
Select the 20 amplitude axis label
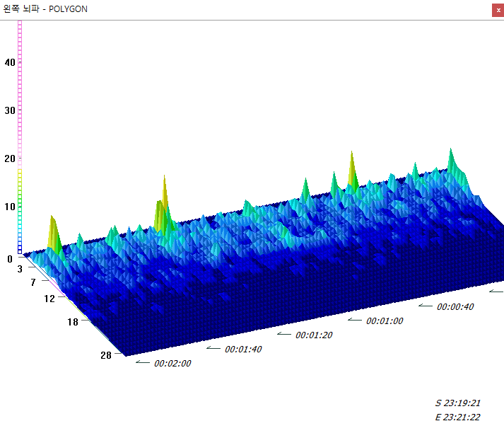click(10, 158)
